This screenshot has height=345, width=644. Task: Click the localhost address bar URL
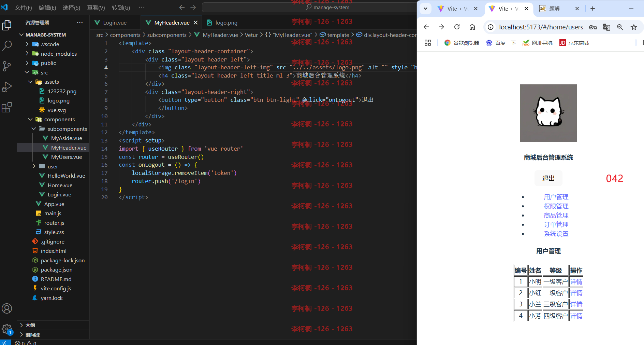(541, 27)
